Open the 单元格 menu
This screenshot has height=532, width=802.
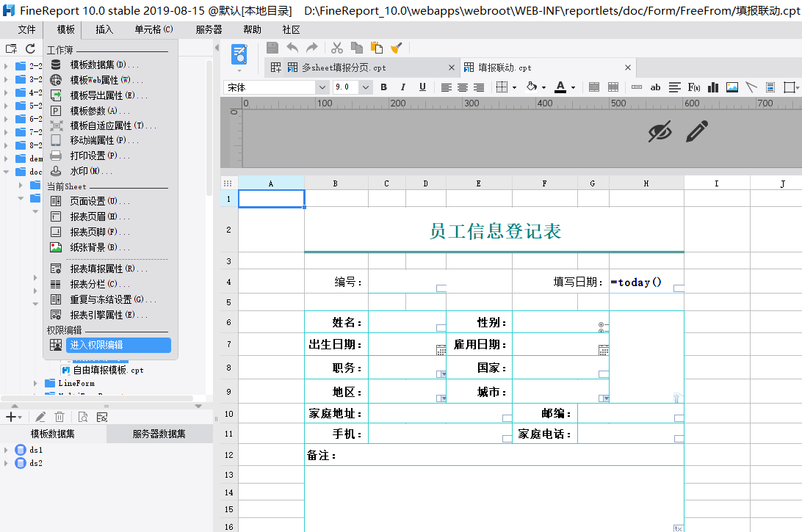154,29
